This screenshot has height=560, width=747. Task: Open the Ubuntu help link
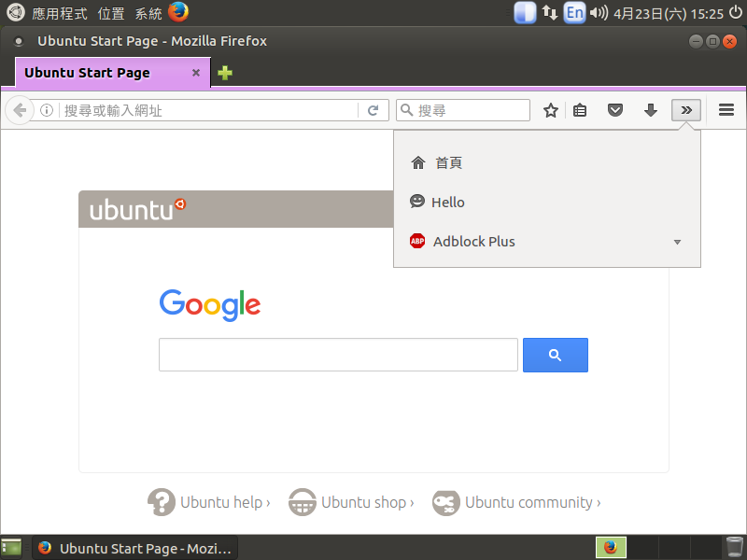point(208,502)
